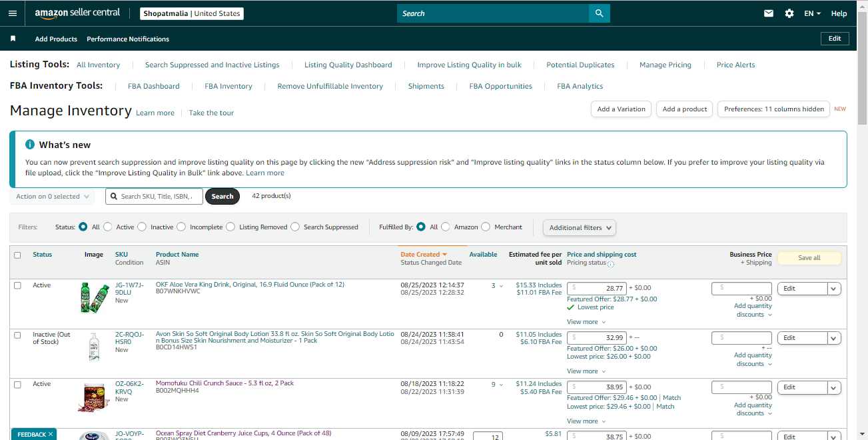868x440 pixels.
Task: Open the EN language dropdown
Action: point(812,13)
